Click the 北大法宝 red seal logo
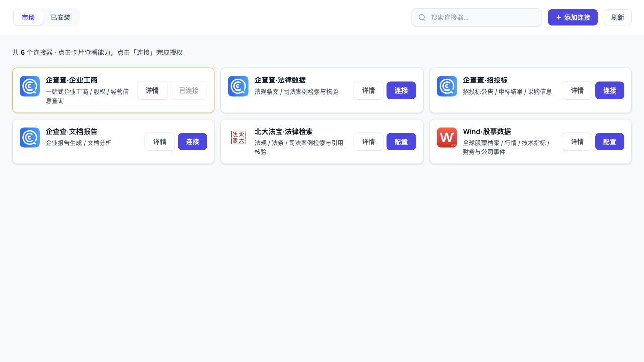Viewport: 644px width, 362px height. (238, 138)
